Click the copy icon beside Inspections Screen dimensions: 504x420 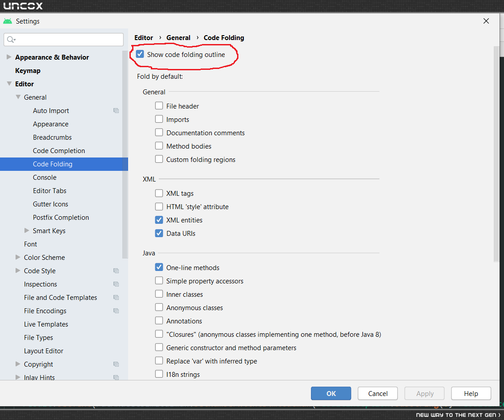tap(116, 284)
